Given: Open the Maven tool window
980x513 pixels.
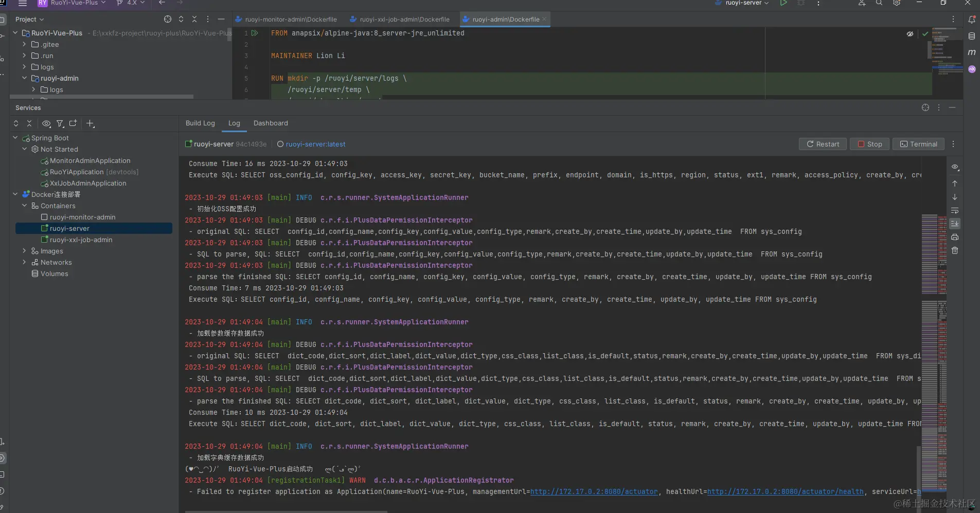Looking at the screenshot, I should (x=972, y=52).
